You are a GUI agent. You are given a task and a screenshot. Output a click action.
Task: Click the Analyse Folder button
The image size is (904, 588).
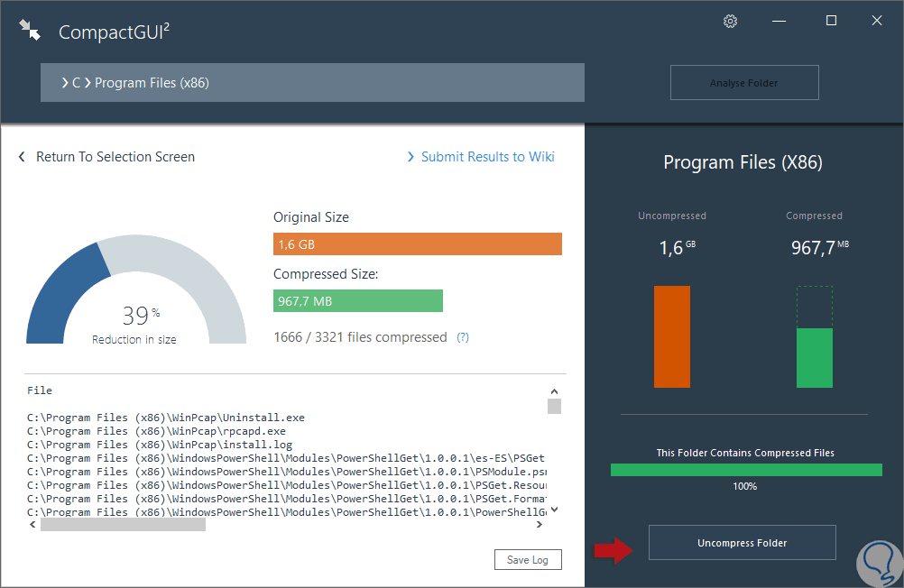pos(744,83)
